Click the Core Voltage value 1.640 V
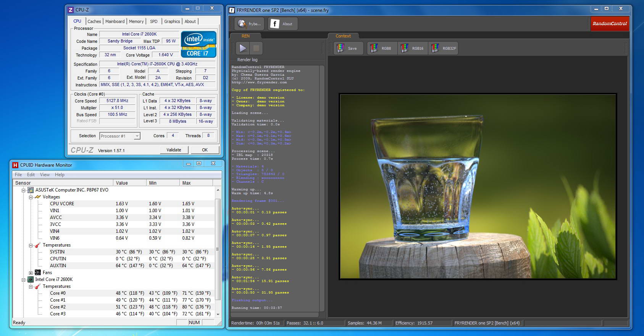Screen dimensions: 644x336 166,55
